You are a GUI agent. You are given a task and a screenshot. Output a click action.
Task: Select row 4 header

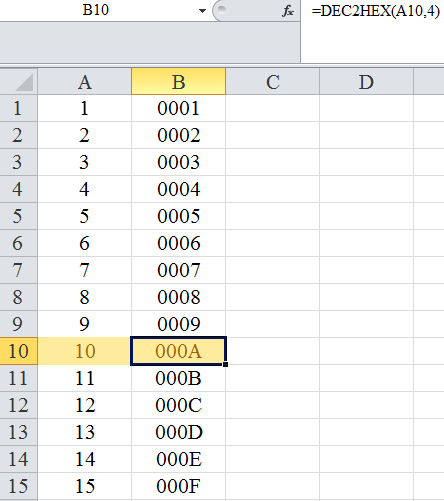click(19, 189)
